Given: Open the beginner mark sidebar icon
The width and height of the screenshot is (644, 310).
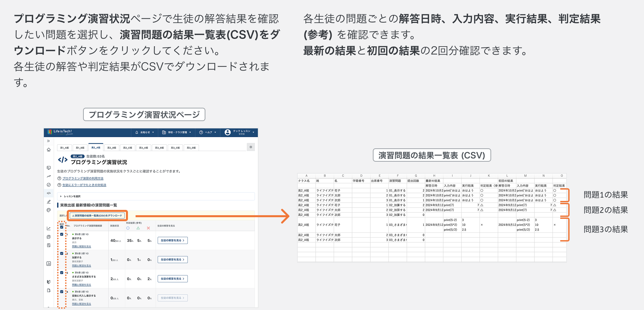Looking at the screenshot, I should [x=49, y=282].
